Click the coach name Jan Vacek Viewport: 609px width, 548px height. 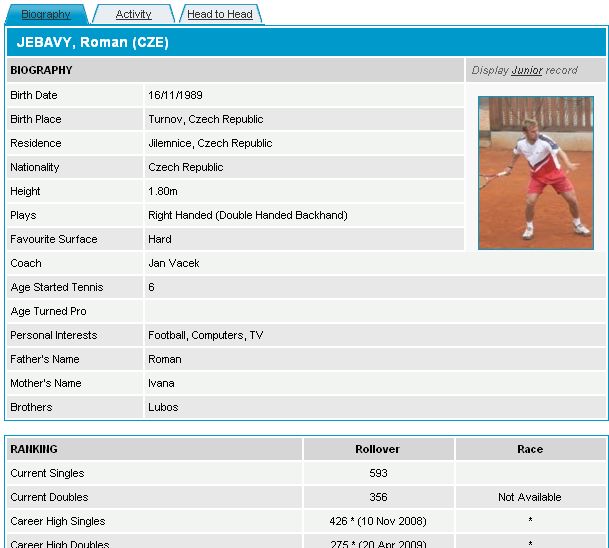click(x=175, y=263)
